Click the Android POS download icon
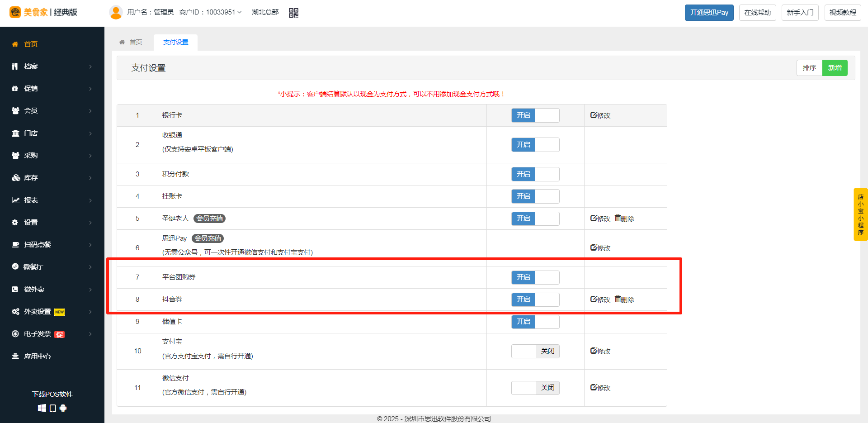The height and width of the screenshot is (423, 868). point(63,408)
